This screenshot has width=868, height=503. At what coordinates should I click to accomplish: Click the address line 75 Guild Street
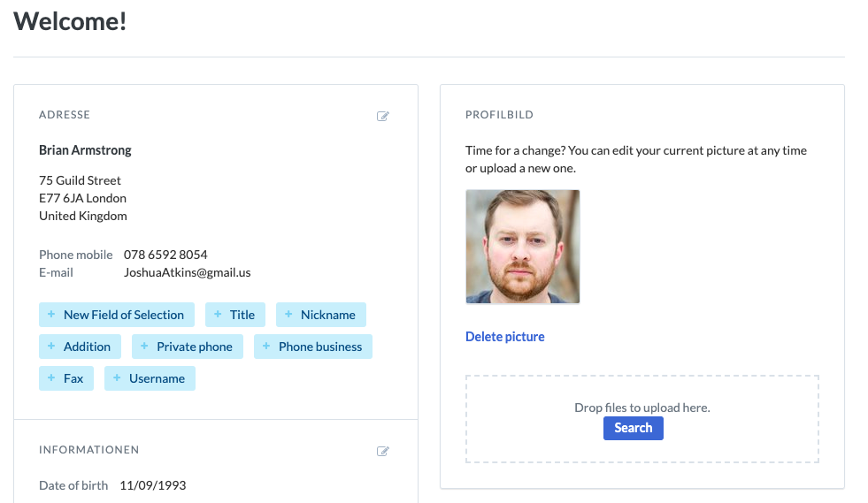[80, 180]
